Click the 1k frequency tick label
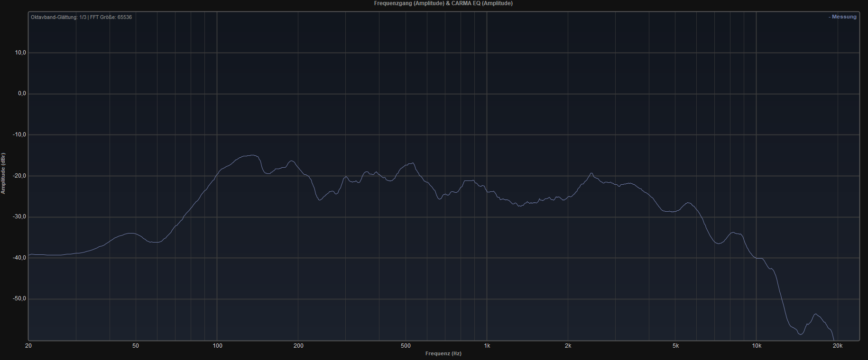Viewport: 868px width, 360px height. [487, 346]
